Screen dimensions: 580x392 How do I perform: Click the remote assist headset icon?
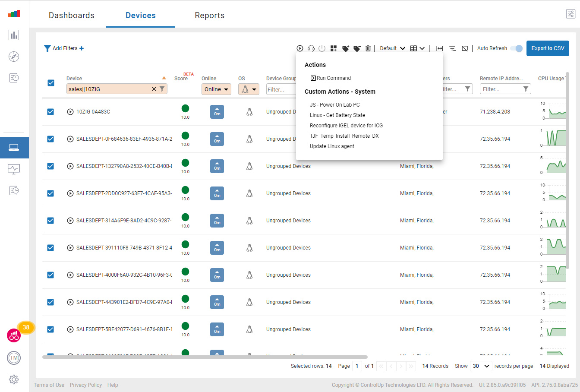(x=311, y=48)
